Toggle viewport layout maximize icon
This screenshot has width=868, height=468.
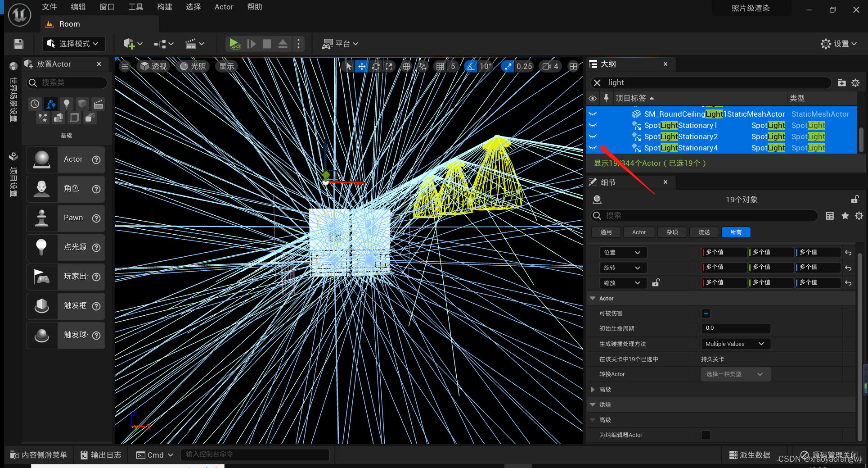tap(573, 66)
